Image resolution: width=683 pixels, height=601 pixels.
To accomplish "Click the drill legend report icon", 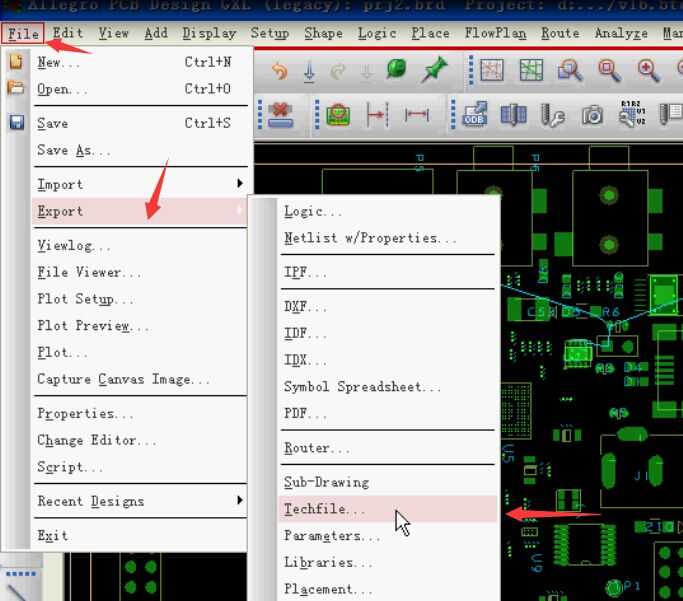I will (x=671, y=114).
